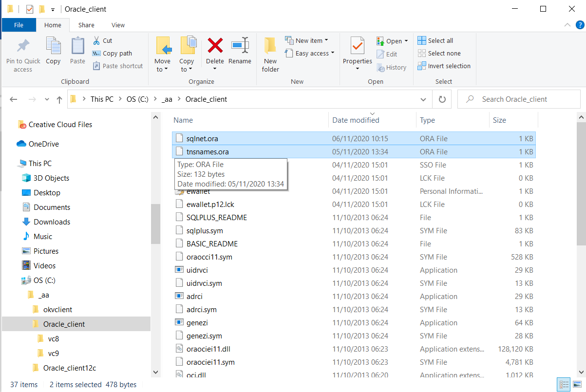Open Pictures in the navigation pane
This screenshot has width=586, height=392.
pos(41,251)
